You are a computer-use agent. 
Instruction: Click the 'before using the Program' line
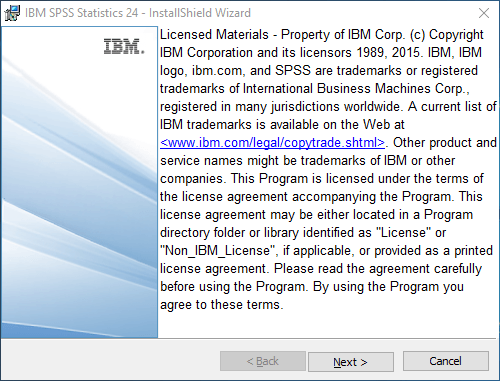(x=232, y=287)
